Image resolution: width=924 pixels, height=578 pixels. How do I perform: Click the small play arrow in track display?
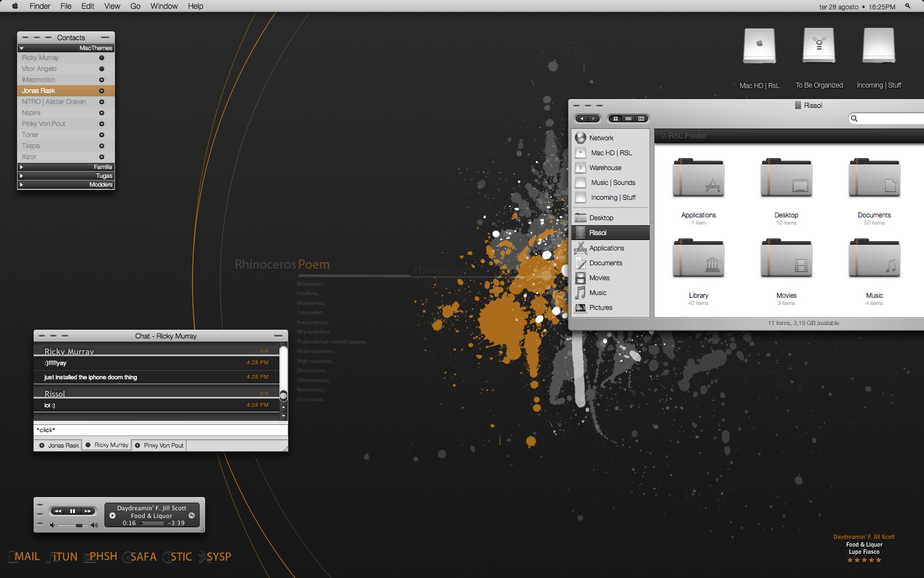[x=112, y=516]
